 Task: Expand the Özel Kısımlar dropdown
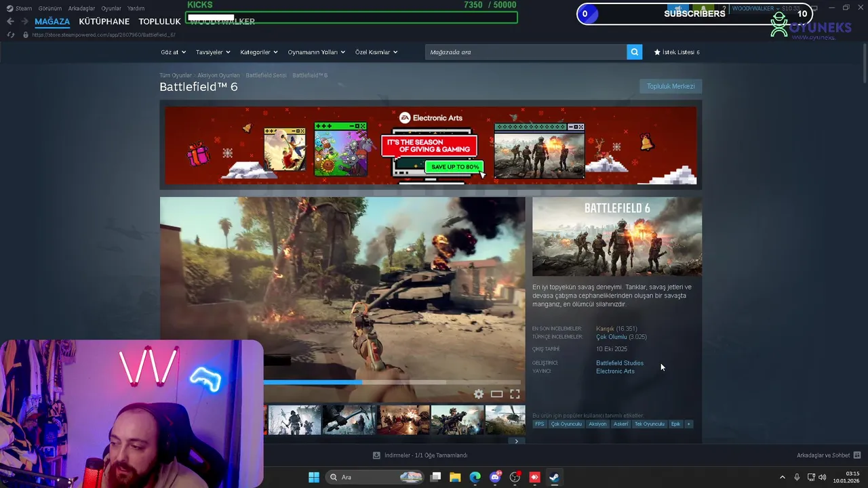[x=376, y=52]
